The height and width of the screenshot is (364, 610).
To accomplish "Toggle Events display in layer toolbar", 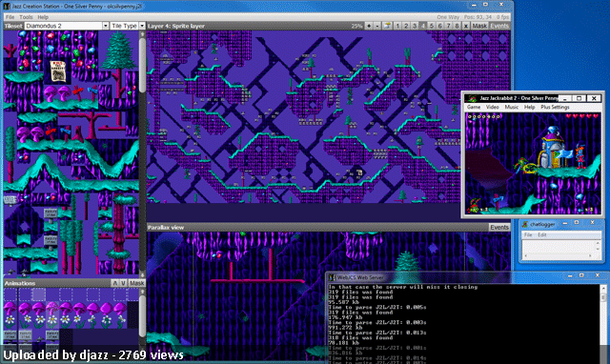I will pyautogui.click(x=499, y=26).
